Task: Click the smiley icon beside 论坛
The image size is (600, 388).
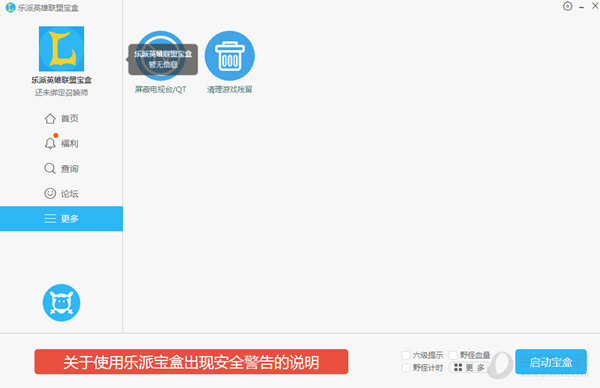Action: [50, 193]
